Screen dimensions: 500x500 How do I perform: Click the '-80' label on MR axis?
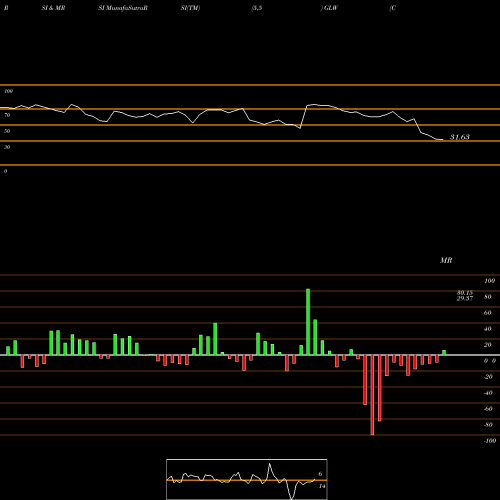(x=488, y=425)
